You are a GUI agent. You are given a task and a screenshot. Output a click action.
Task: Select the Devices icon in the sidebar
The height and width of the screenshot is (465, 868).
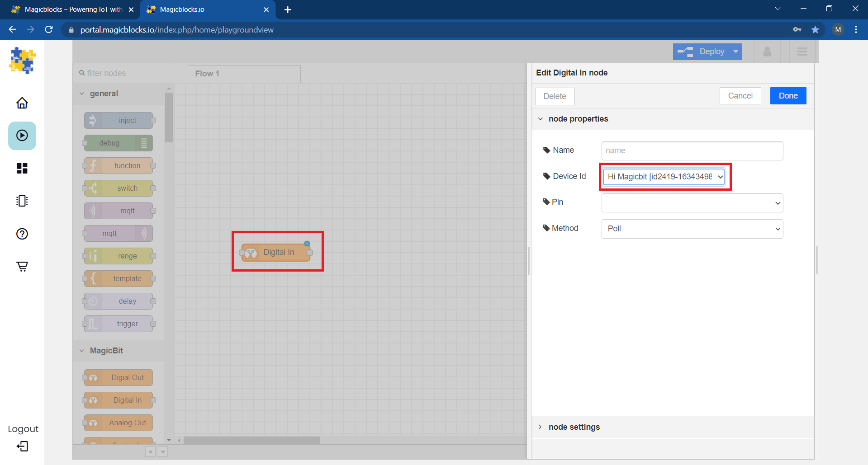pyautogui.click(x=22, y=201)
